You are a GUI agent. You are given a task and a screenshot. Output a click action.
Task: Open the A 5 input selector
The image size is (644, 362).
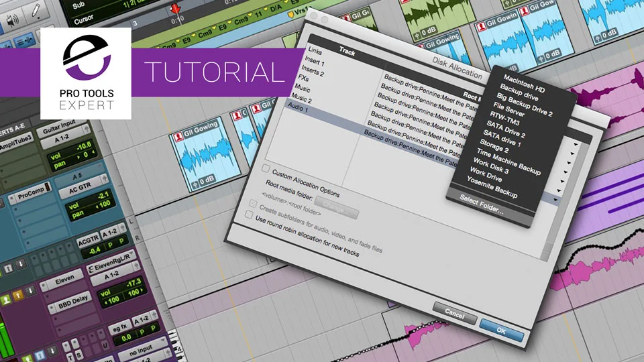[x=80, y=175]
